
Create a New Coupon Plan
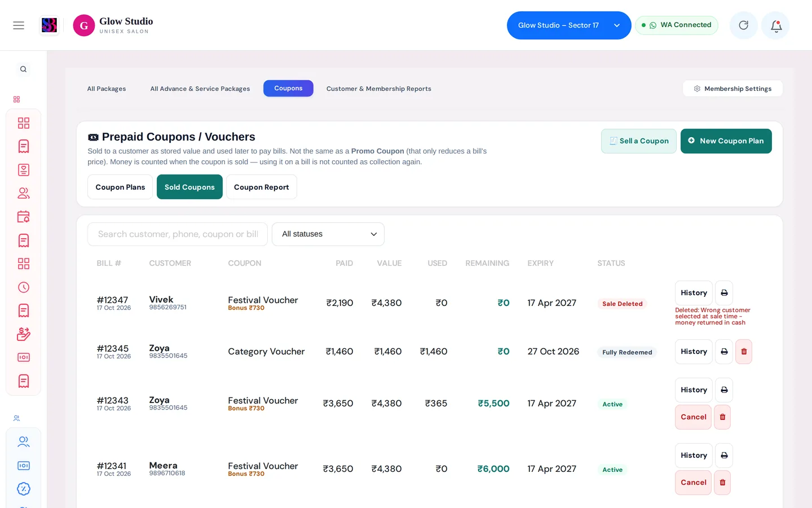pyautogui.click(x=726, y=141)
